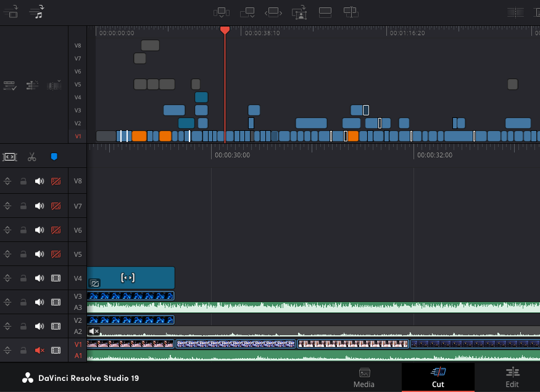Click the Source Overwrite edit icon
540x392 pixels.
point(351,12)
